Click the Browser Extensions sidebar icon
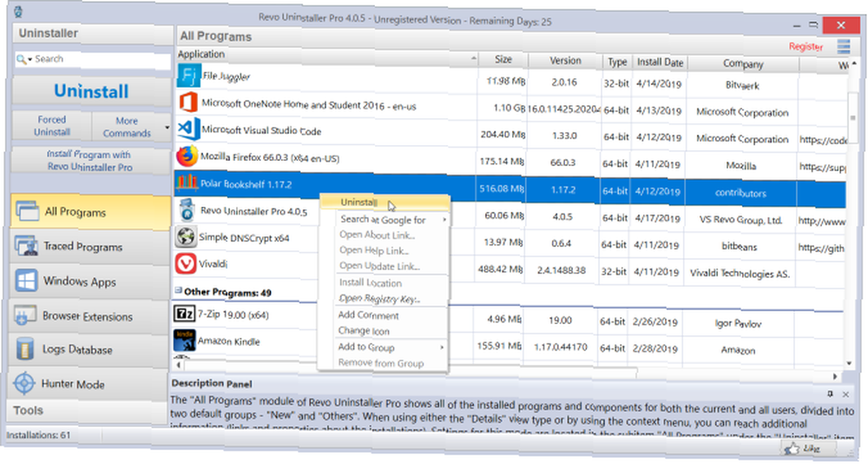868x464 pixels. (25, 315)
